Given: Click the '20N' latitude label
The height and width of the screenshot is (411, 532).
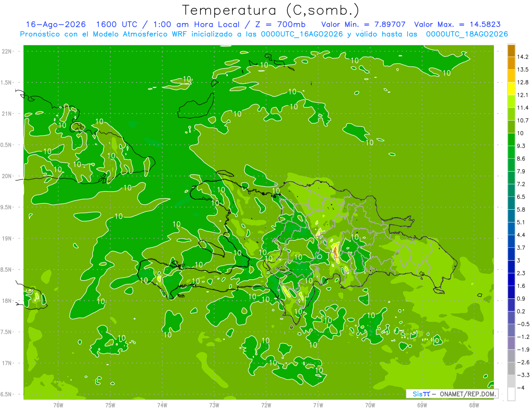Looking at the screenshot, I should 7,176.
